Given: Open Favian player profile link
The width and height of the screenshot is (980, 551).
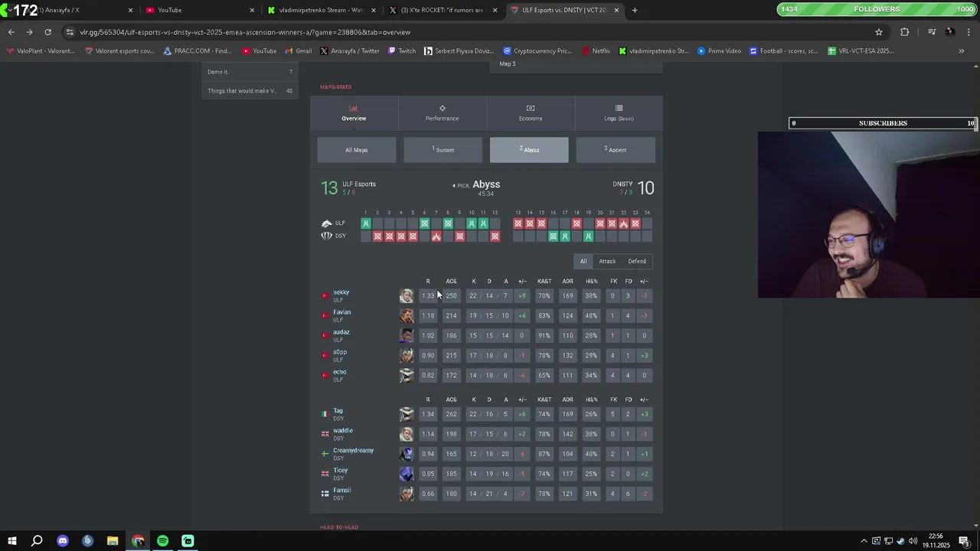Looking at the screenshot, I should [342, 312].
